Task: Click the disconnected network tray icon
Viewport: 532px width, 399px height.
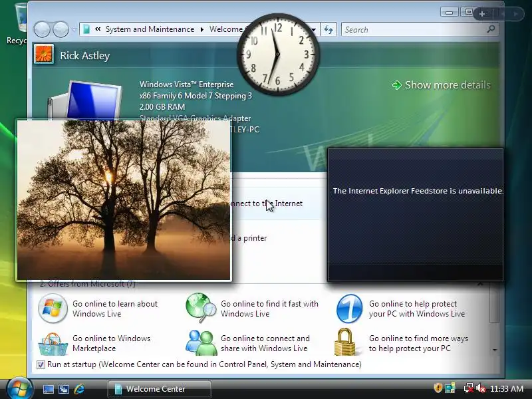Action: click(x=469, y=388)
